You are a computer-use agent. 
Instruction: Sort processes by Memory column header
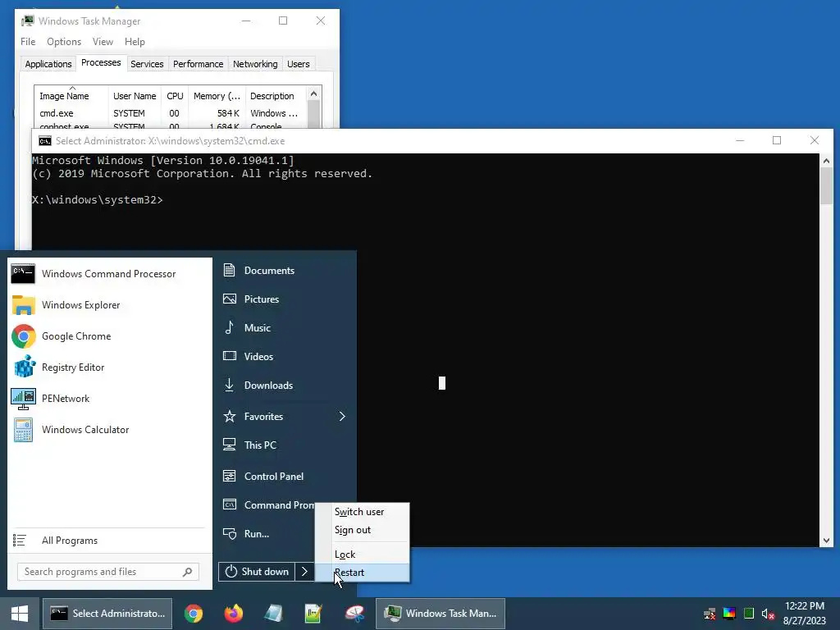point(217,96)
